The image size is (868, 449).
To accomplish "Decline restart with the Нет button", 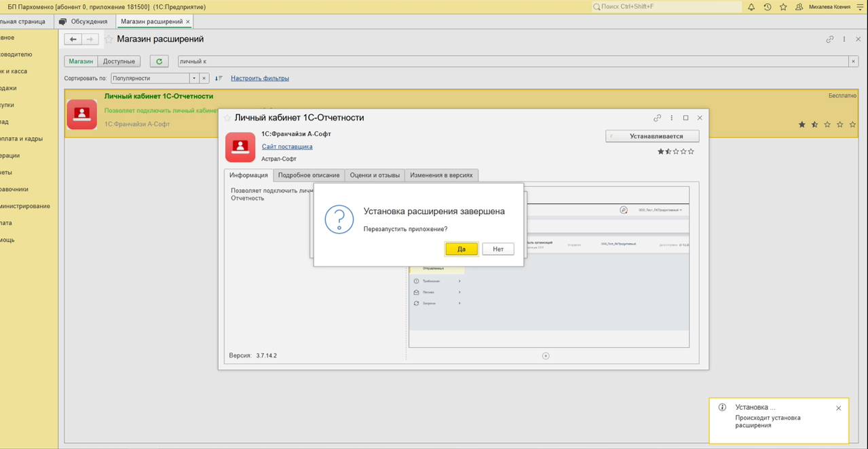I will coord(498,249).
